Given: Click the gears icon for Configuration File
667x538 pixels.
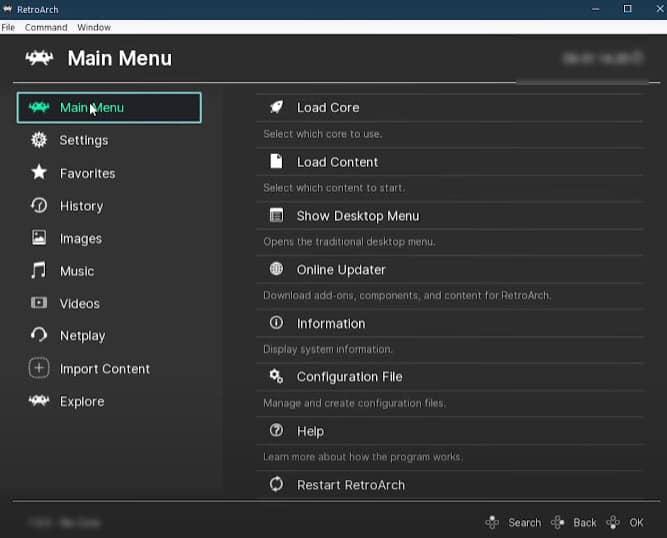Looking at the screenshot, I should pyautogui.click(x=276, y=376).
